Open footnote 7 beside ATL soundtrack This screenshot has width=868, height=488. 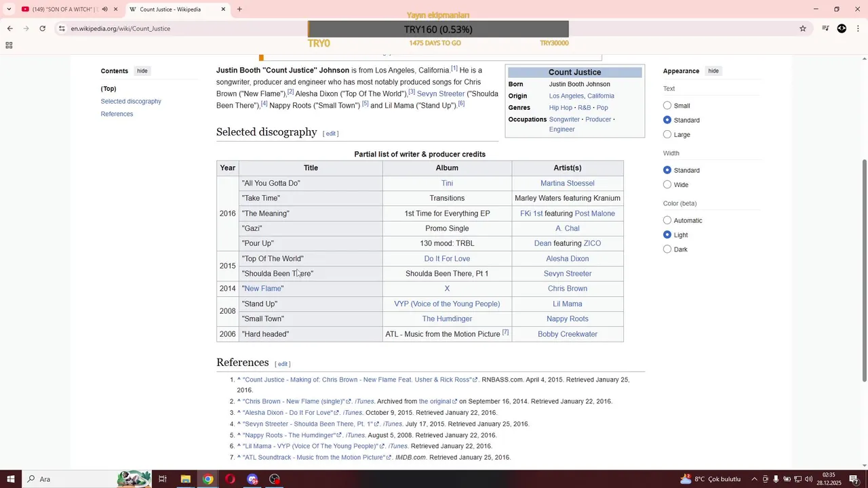(505, 332)
